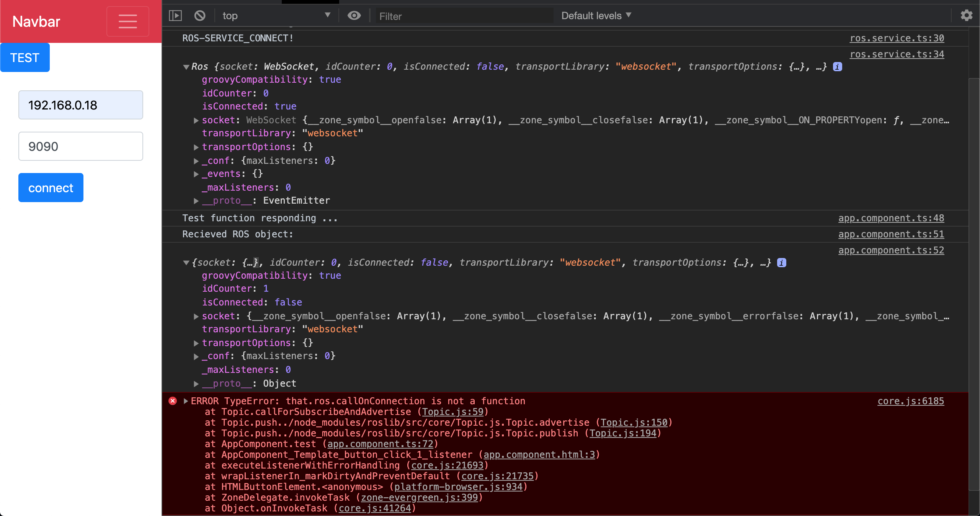
Task: Click 'idCounter: 1' property
Action: tap(235, 288)
